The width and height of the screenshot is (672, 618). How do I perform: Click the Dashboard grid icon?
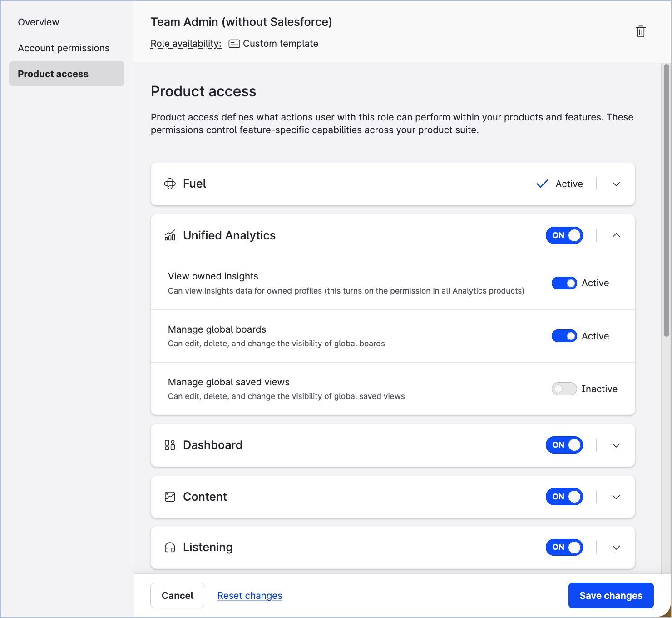[x=170, y=445]
